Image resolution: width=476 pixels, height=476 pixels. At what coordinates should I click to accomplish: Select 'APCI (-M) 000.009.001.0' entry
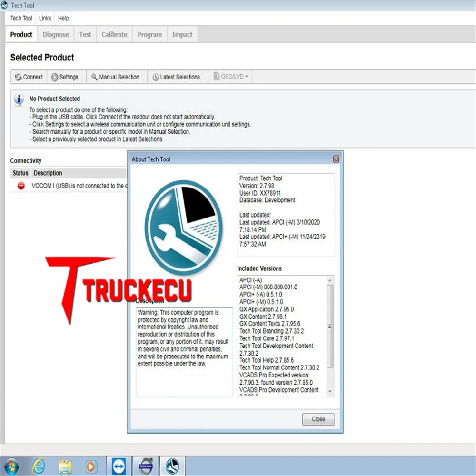point(268,287)
